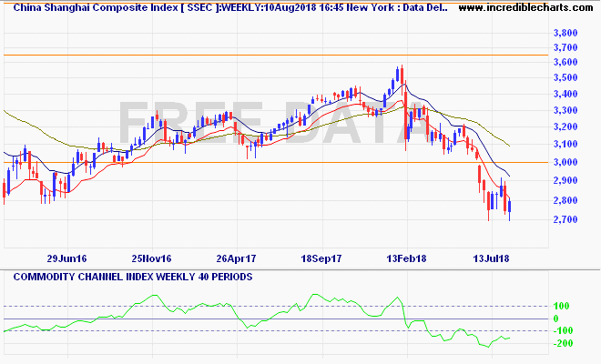Click the 26Apr17 date label
Image resolution: width=601 pixels, height=364 pixels.
[x=237, y=258]
